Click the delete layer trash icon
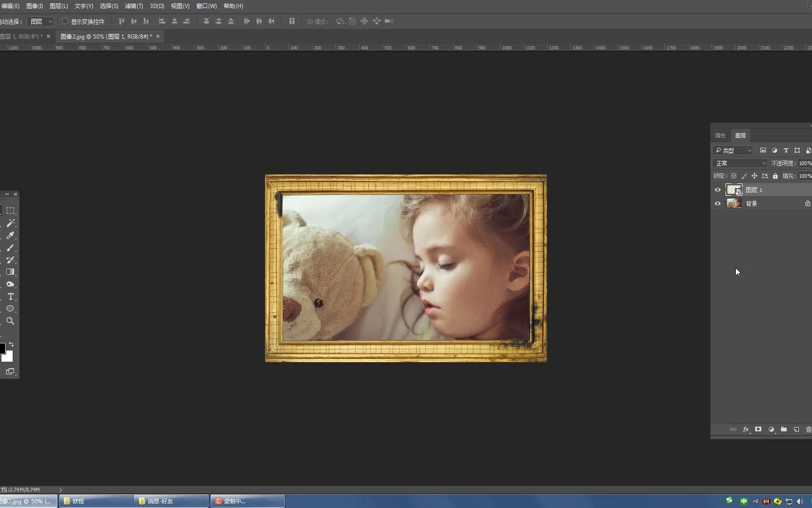The height and width of the screenshot is (508, 812). click(808, 429)
